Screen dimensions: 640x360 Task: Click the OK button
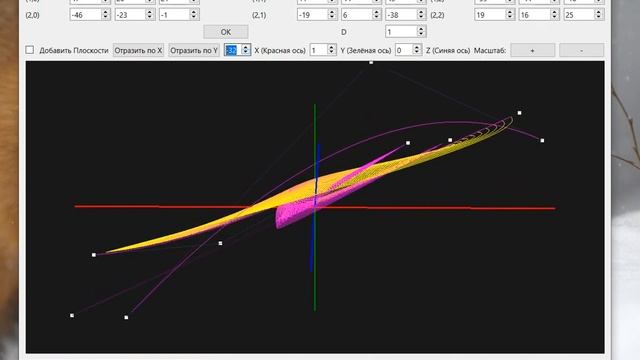tap(226, 32)
